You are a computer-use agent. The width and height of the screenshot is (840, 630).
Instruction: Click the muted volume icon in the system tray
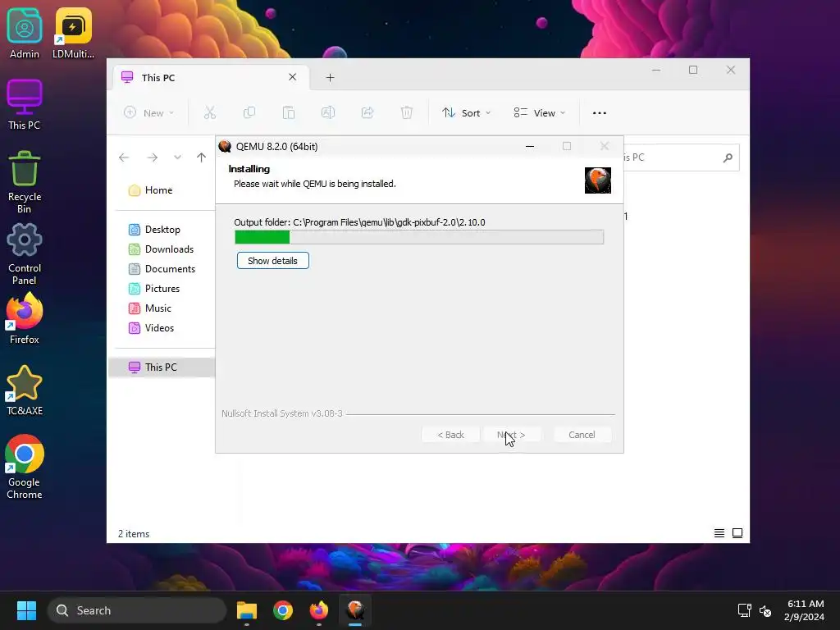click(x=765, y=610)
